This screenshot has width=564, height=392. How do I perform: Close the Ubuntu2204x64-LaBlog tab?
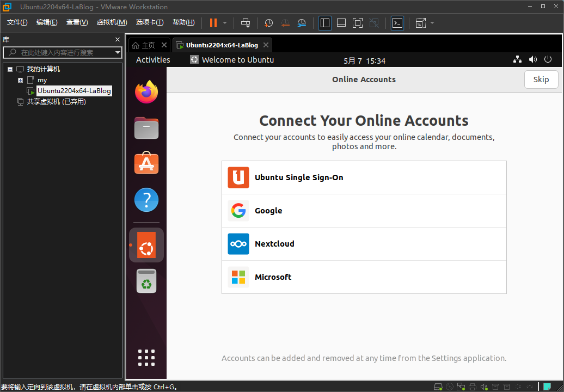266,45
